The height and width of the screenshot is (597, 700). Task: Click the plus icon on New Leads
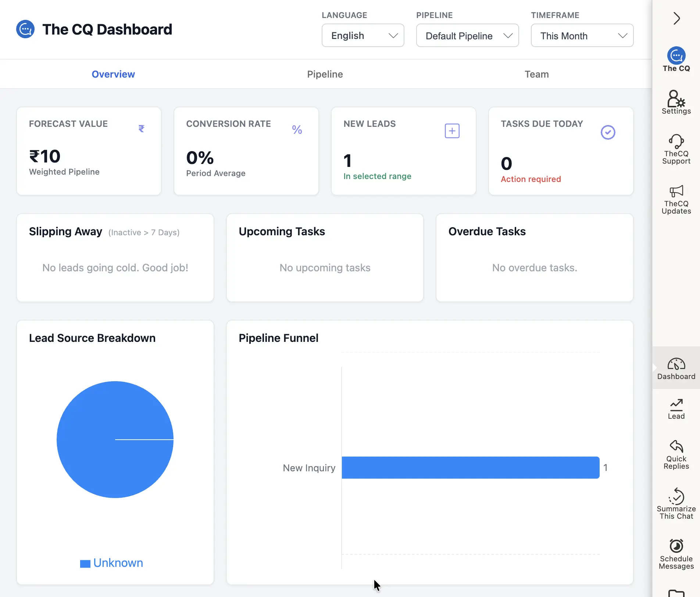[452, 131]
